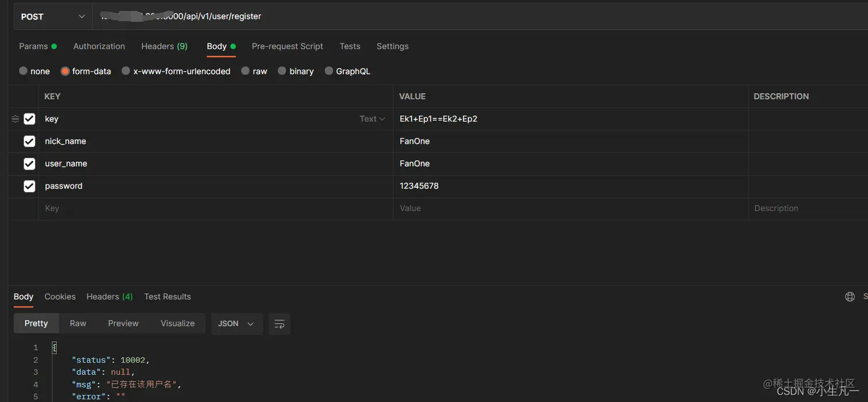Open the Test Results tab
The height and width of the screenshot is (402, 868).
click(168, 296)
